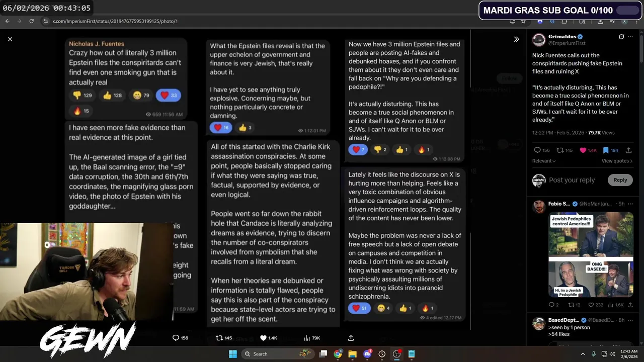Open Discord from the taskbar
This screenshot has width=644, height=362.
pos(367,354)
